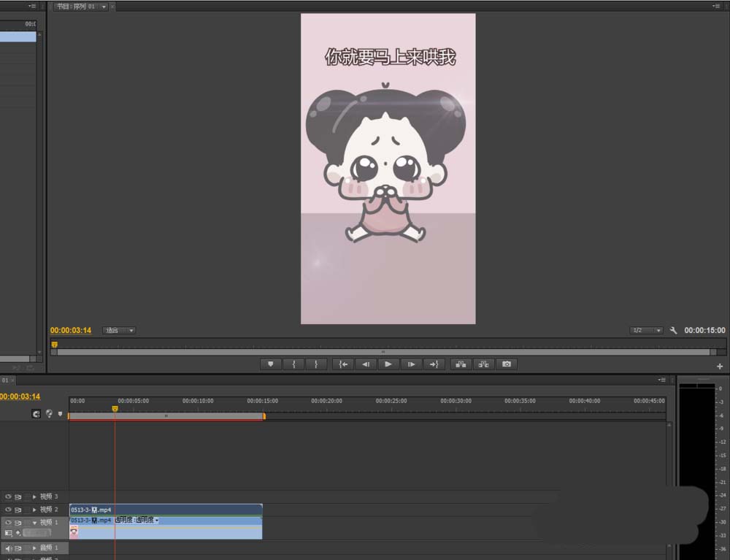The image size is (730, 560).
Task: Select 0513-3 clip on 视频 2
Action: pyautogui.click(x=166, y=510)
